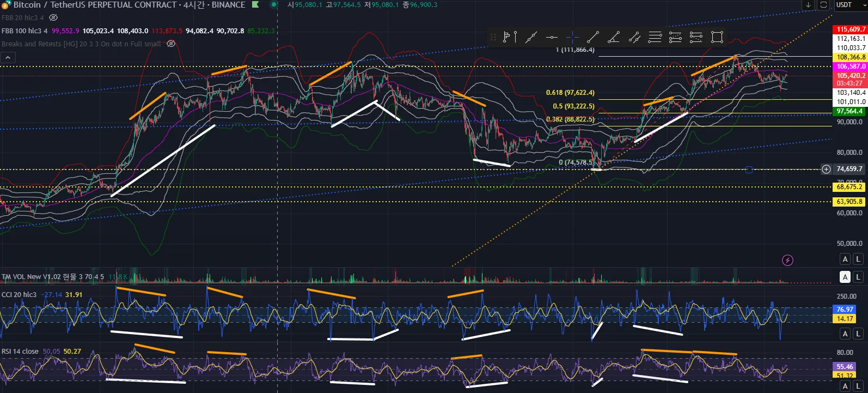Click the RSI 14 close indicator label
Viewport: 868px width, 393px height.
pyautogui.click(x=20, y=351)
